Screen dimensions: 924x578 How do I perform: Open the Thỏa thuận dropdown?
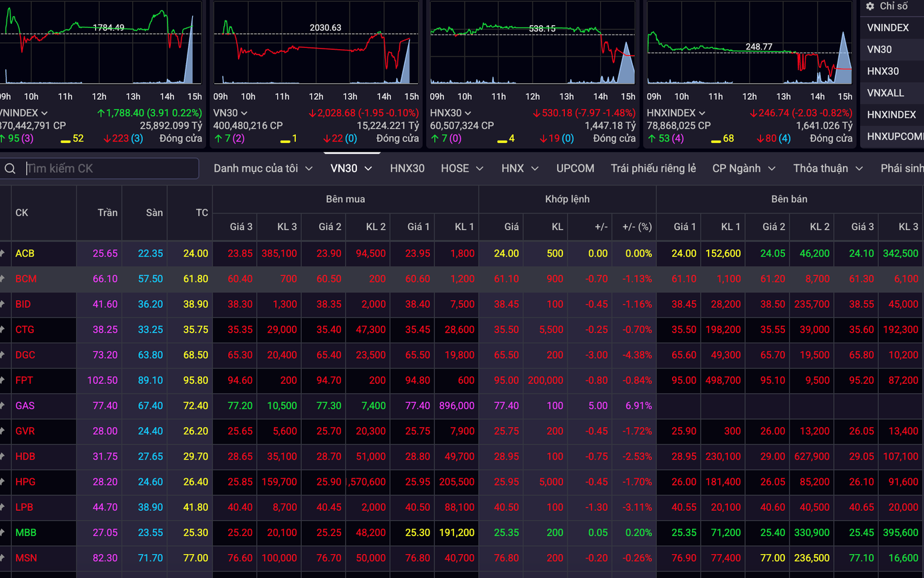pos(827,168)
